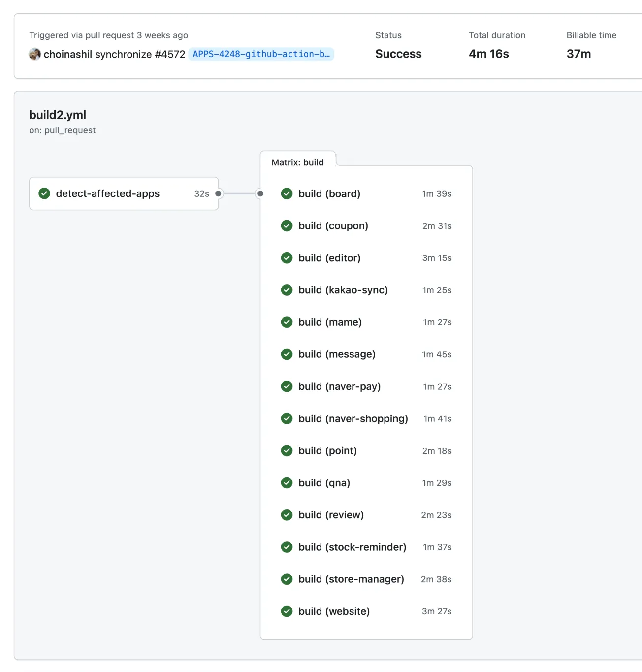Image resolution: width=642 pixels, height=672 pixels.
Task: Click the build (mame) status check icon
Action: (287, 322)
